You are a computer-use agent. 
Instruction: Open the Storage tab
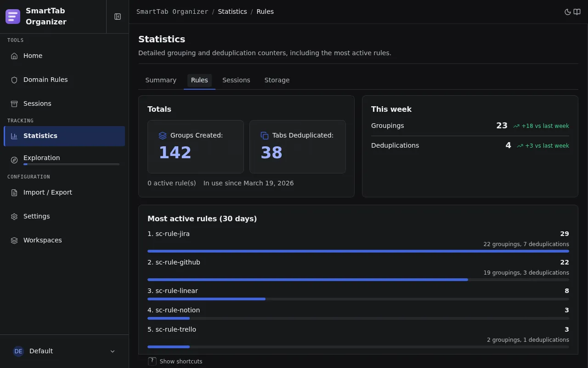pyautogui.click(x=277, y=80)
